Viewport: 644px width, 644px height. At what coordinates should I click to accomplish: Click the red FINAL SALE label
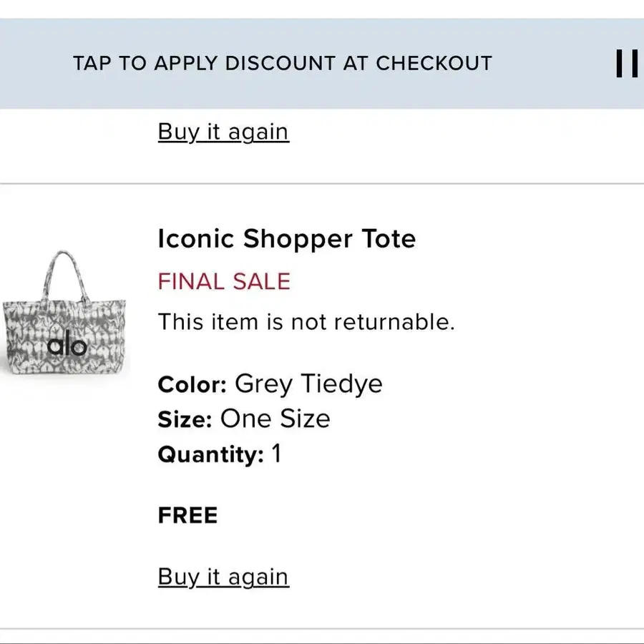tap(224, 281)
